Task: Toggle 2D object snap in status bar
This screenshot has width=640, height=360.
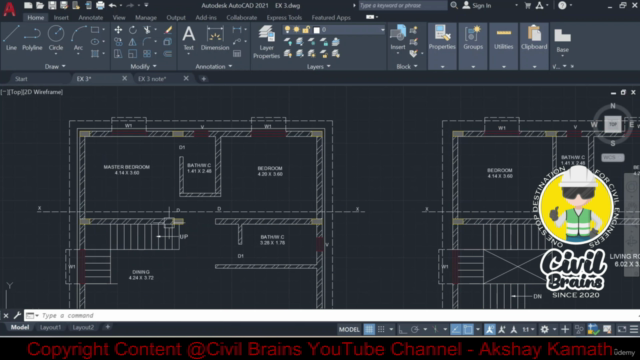Action: [x=468, y=329]
